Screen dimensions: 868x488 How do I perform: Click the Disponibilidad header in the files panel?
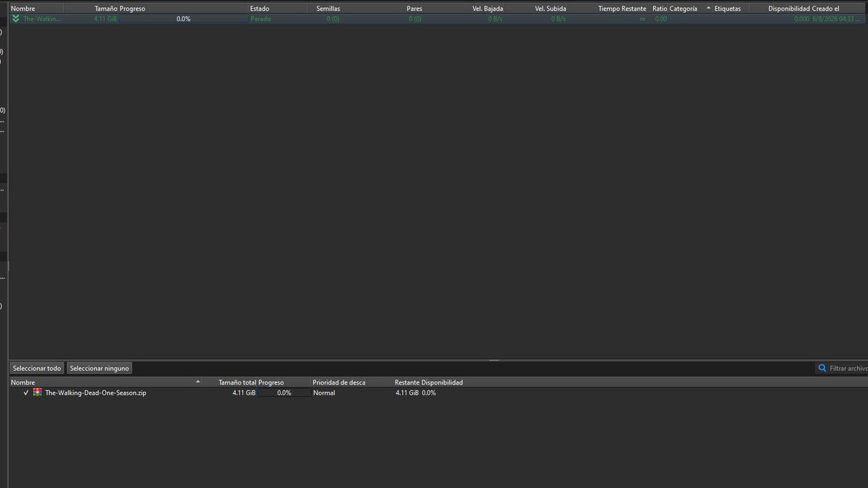(442, 382)
